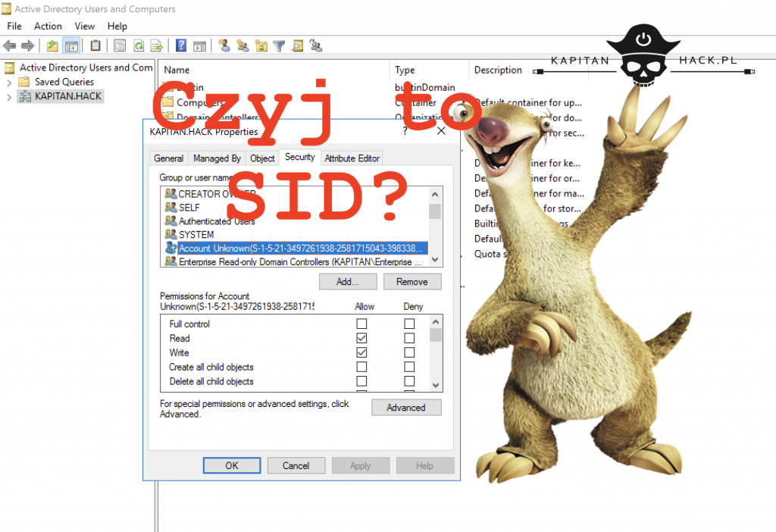Switch to the Security tab
Screen dimensions: 776x532
tap(300, 157)
